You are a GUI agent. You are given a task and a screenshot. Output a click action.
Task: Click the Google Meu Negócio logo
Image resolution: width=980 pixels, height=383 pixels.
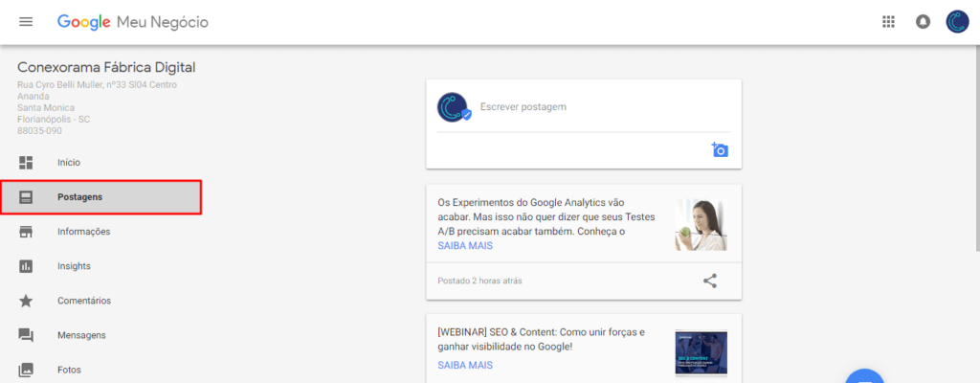click(x=132, y=22)
